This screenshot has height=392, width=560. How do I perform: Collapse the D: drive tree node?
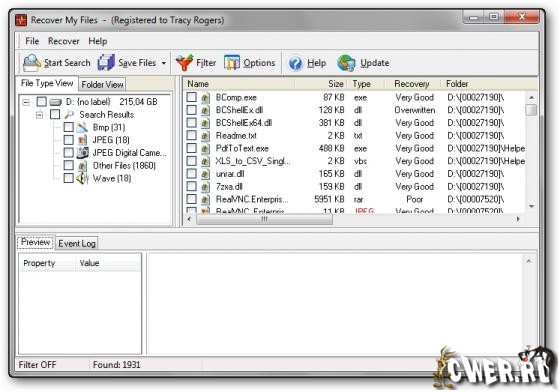(x=26, y=102)
